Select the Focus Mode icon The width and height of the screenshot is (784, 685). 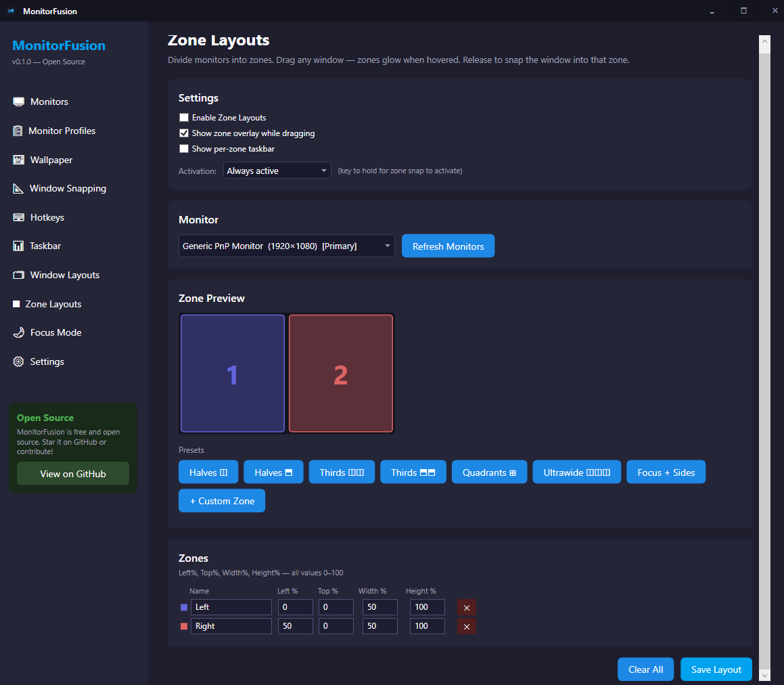pos(18,332)
